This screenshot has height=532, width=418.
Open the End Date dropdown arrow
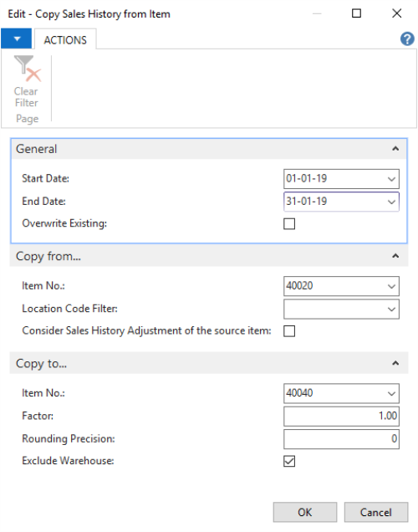click(391, 202)
